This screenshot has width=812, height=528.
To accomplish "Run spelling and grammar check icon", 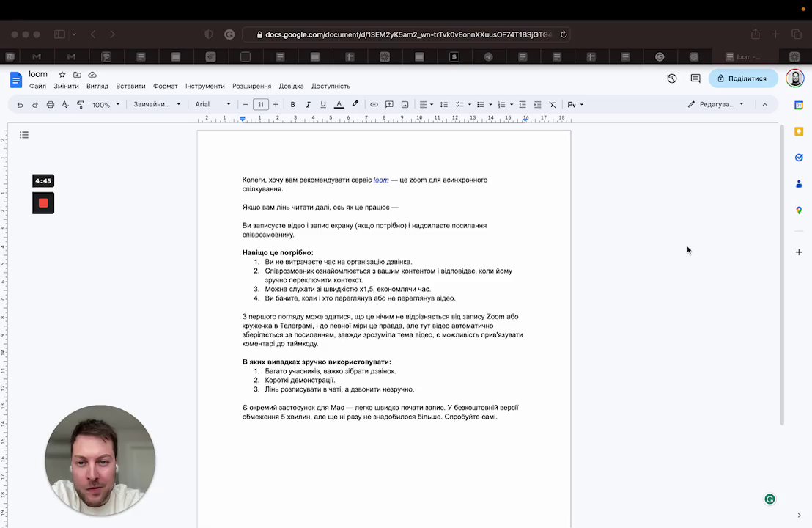I will (65, 105).
